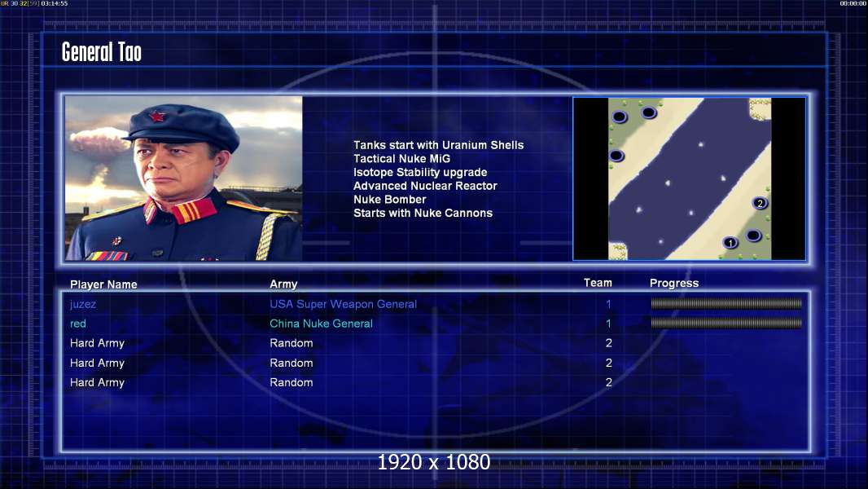Image resolution: width=868 pixels, height=489 pixels.
Task: Click the 00:00:00 timer readout
Action: 853,3
